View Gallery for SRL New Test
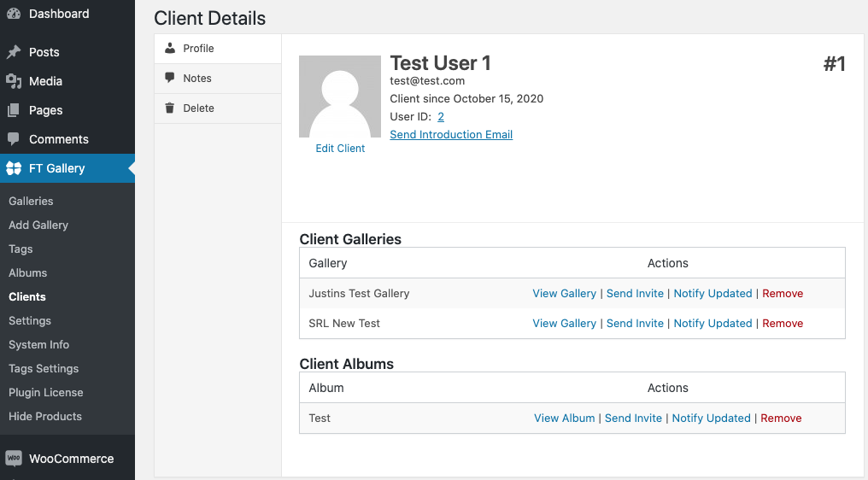 [564, 324]
